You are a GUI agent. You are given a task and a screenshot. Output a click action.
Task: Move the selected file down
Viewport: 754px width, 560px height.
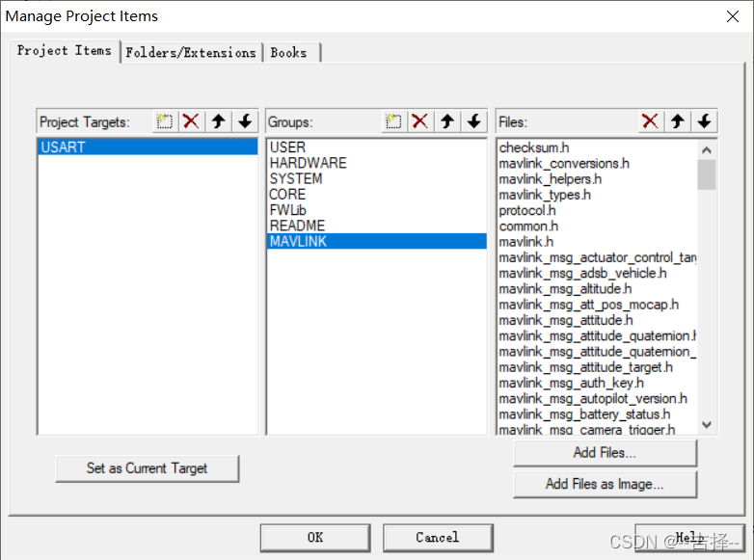click(705, 121)
